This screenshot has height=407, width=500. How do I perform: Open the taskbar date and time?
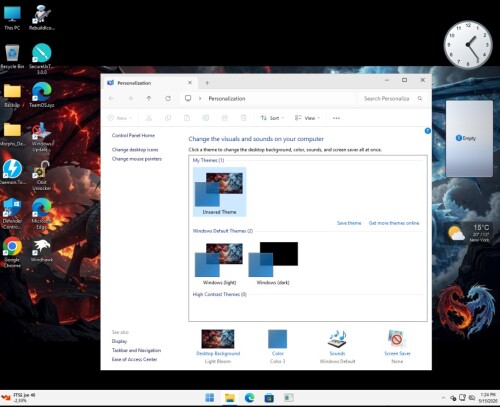point(488,397)
